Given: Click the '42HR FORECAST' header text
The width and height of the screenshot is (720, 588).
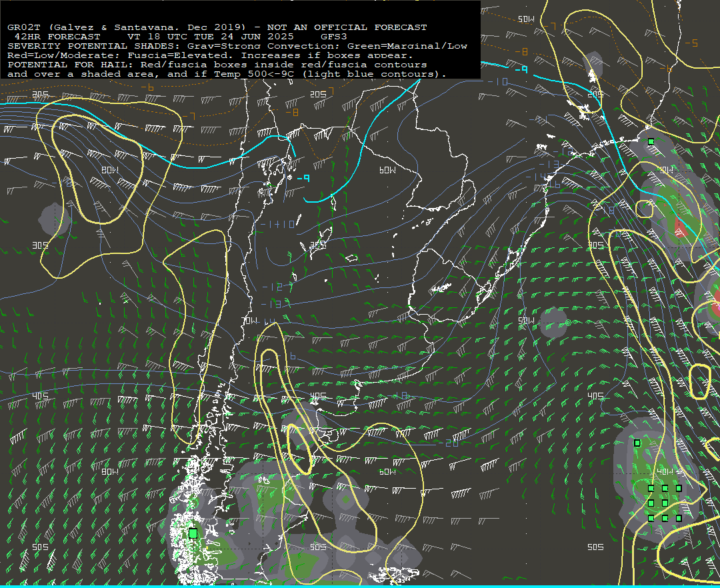Looking at the screenshot, I should coord(57,37).
